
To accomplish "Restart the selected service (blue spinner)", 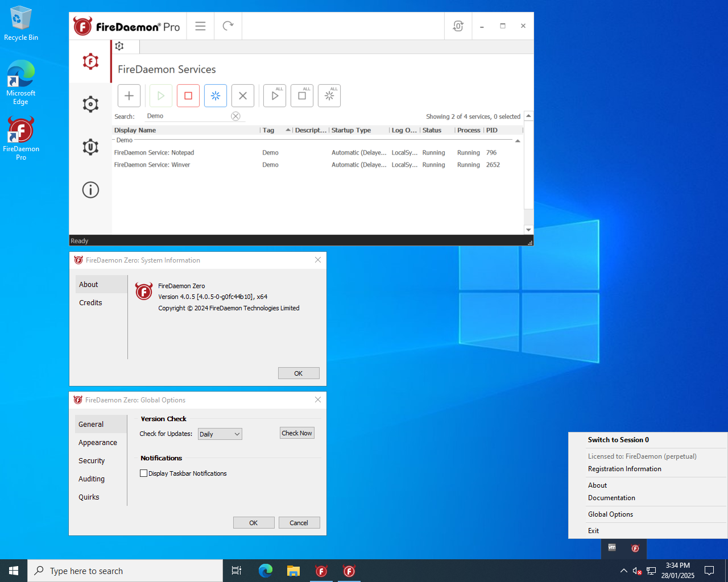I will click(x=216, y=95).
